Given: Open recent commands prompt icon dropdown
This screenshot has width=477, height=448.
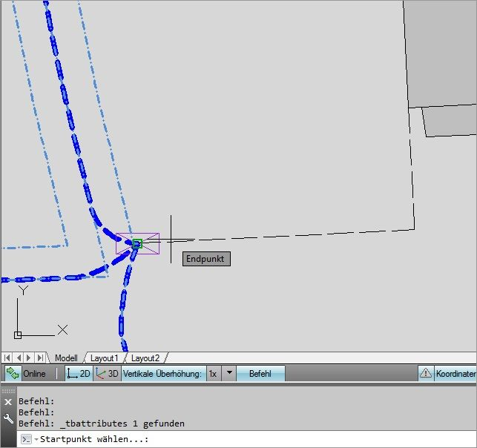Looking at the screenshot, I should pyautogui.click(x=30, y=439).
